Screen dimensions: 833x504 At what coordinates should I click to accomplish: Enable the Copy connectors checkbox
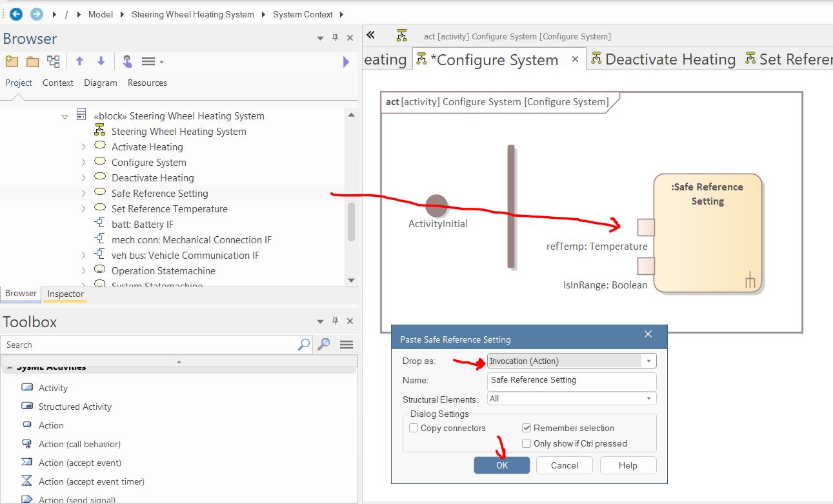(414, 428)
